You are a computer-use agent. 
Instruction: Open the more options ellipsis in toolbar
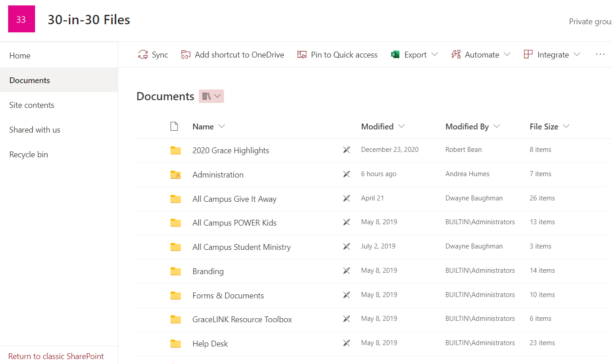600,54
